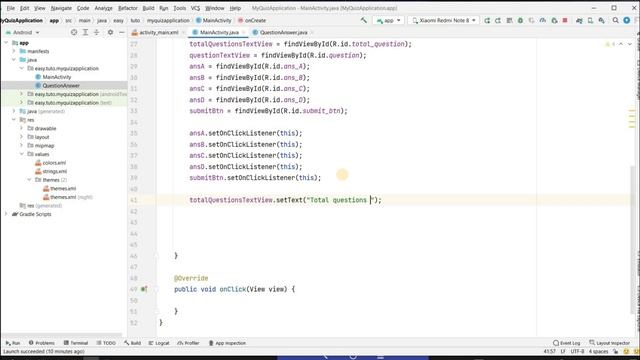Click the warnings indicator at editor top right
Screen dimensions: 640x360
click(610, 44)
